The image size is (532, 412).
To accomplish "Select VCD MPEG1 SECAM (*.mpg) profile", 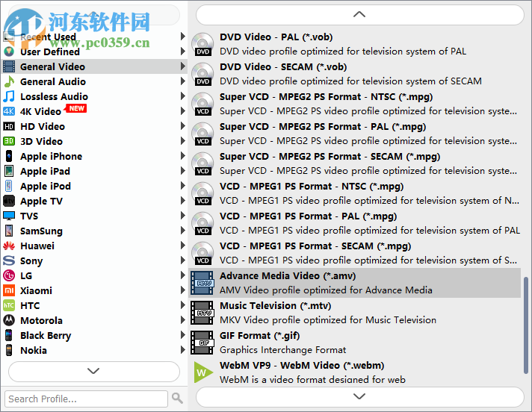I will pyautogui.click(x=355, y=253).
